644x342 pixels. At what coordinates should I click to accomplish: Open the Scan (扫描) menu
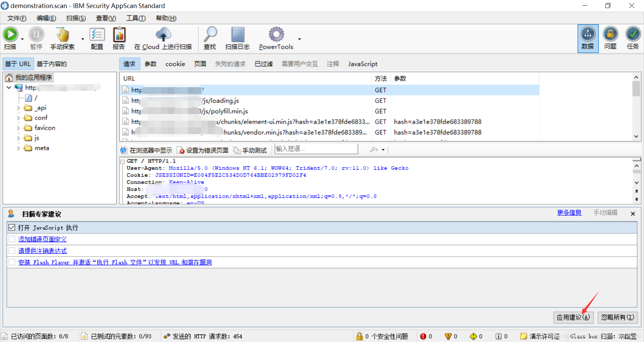point(76,18)
